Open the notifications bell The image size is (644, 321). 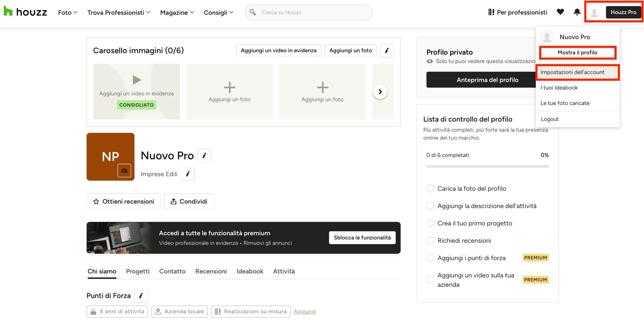click(x=577, y=12)
